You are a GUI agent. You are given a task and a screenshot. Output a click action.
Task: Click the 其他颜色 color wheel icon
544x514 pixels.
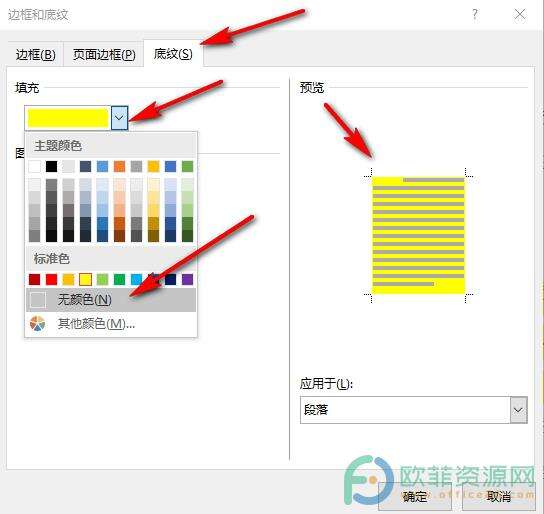37,324
